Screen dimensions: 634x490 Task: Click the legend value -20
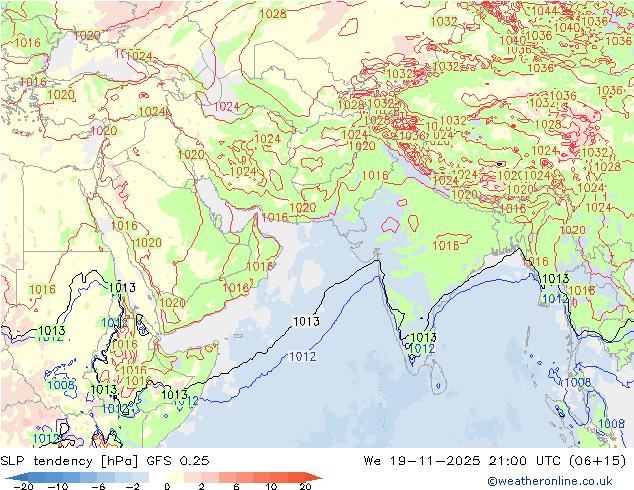23,486
